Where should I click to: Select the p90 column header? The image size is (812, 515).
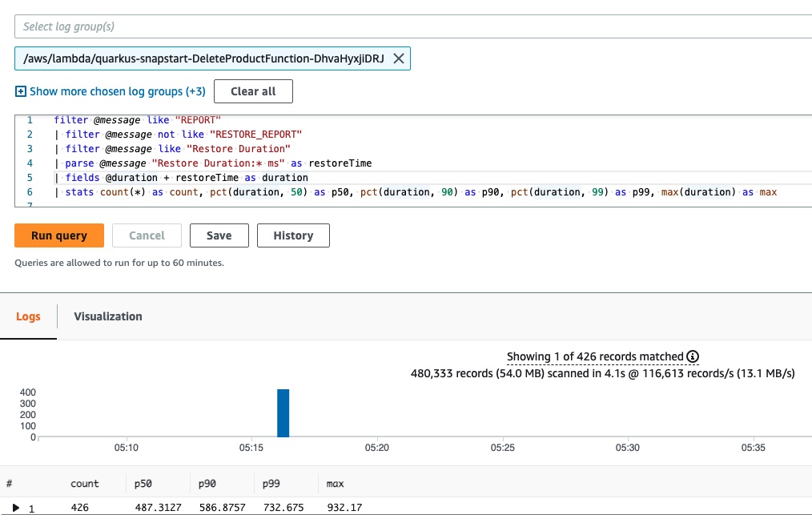(207, 484)
